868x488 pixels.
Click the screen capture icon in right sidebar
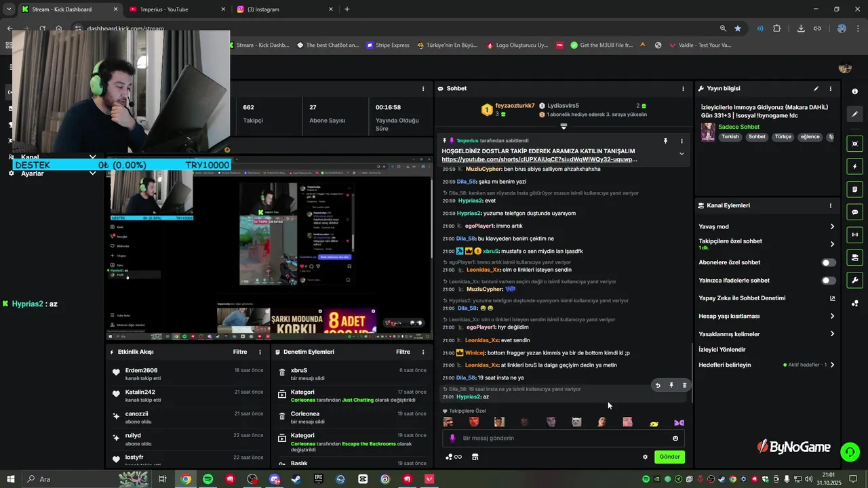click(854, 143)
